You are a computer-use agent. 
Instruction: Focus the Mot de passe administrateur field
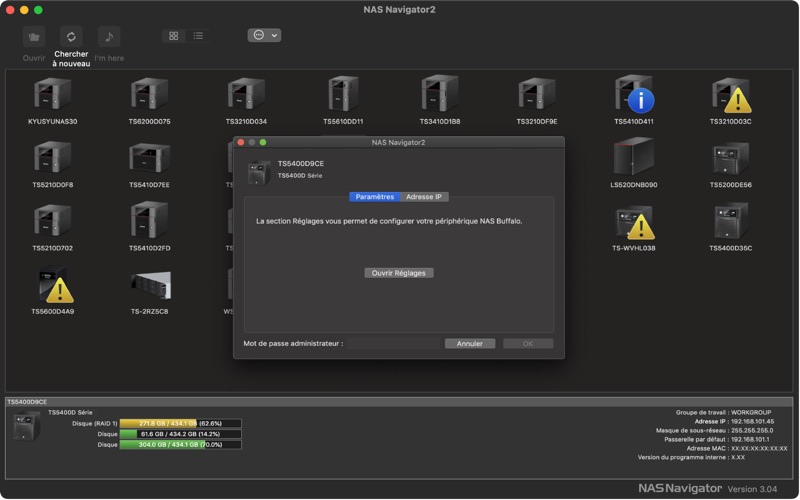pos(394,344)
